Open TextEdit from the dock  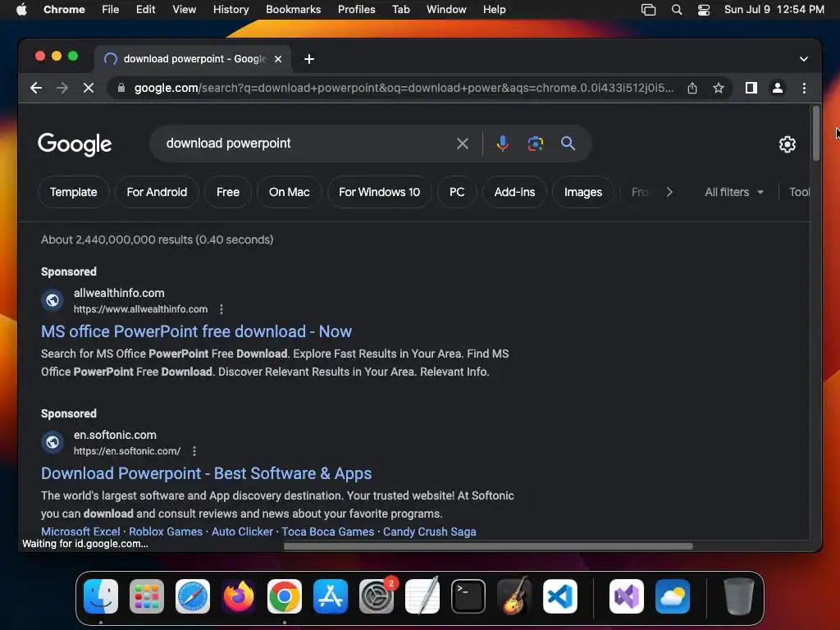tap(422, 596)
